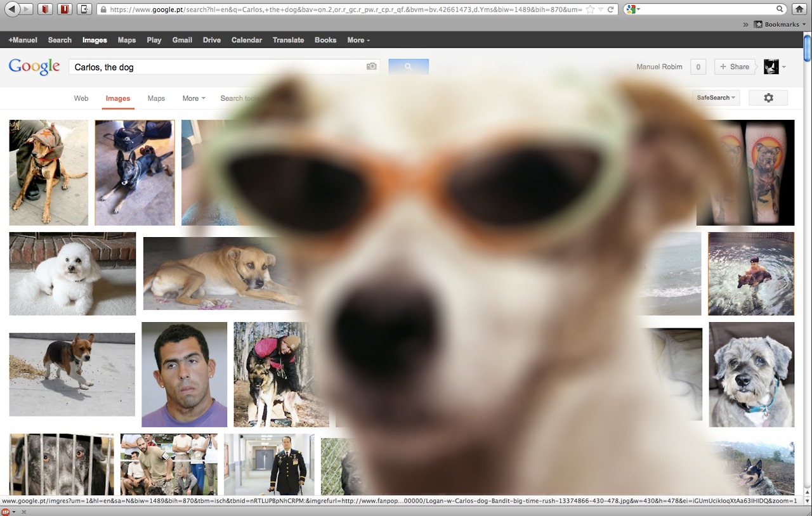The image size is (812, 516).
Task: Open the caged dog thumbnail
Action: point(62,465)
